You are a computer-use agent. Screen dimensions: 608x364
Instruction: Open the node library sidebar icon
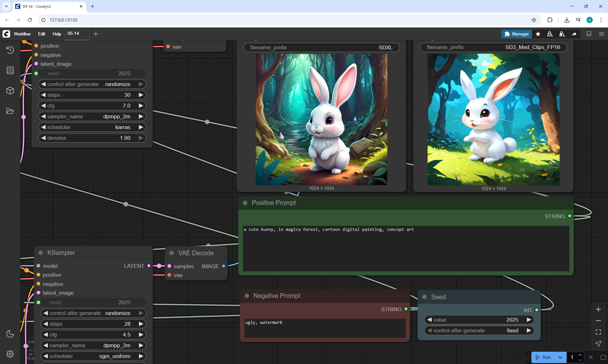coord(10,70)
